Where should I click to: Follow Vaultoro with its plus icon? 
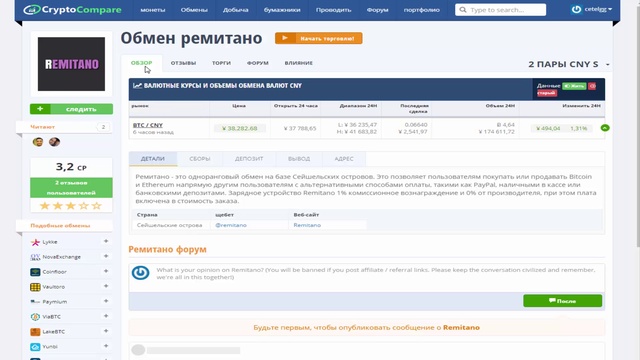106,286
